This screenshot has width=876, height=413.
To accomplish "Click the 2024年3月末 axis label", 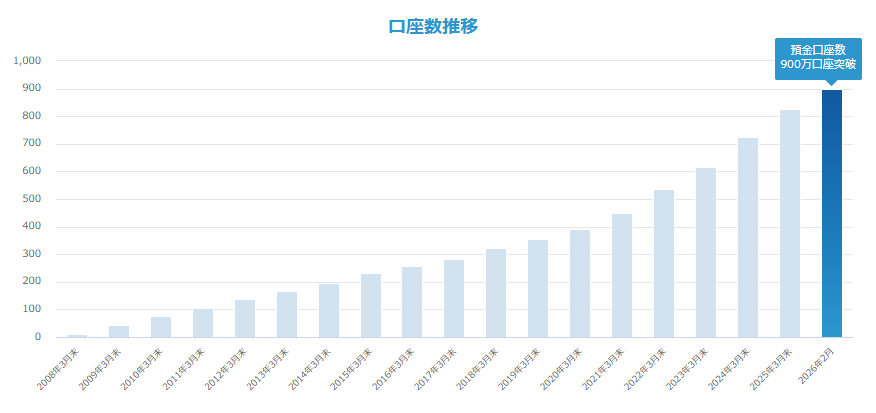I will [729, 369].
